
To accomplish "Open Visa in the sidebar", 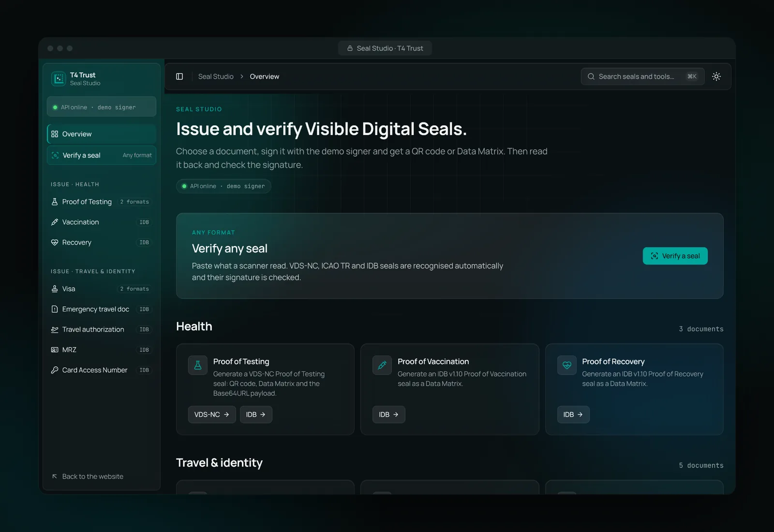I will pos(102,289).
